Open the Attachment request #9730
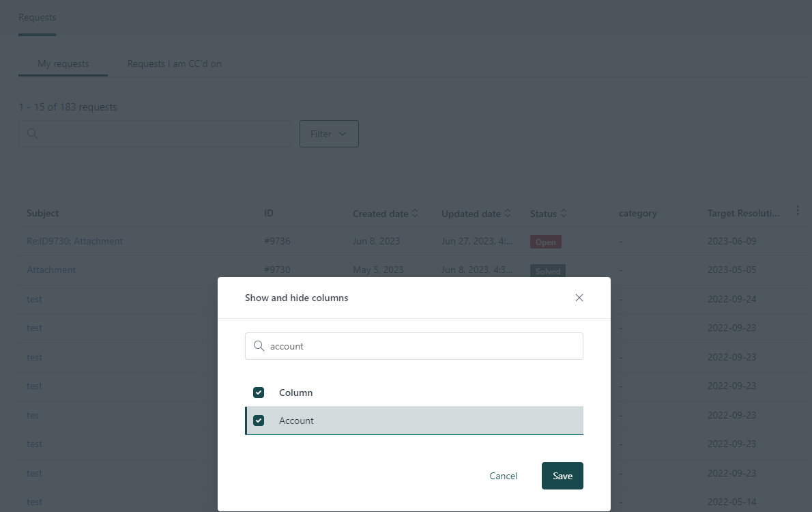This screenshot has height=512, width=812. pos(51,270)
